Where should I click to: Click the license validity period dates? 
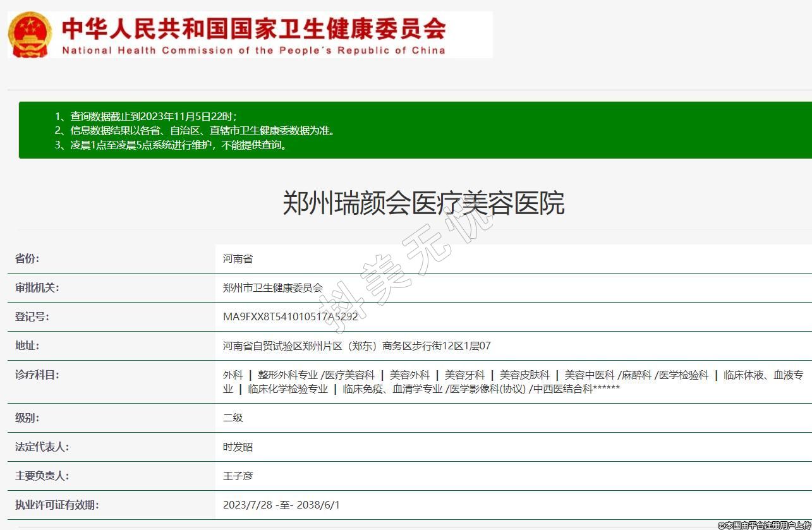coord(281,505)
